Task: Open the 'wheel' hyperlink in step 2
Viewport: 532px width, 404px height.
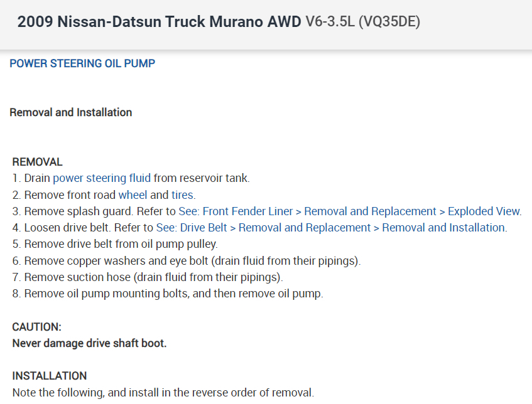Action: click(x=133, y=195)
